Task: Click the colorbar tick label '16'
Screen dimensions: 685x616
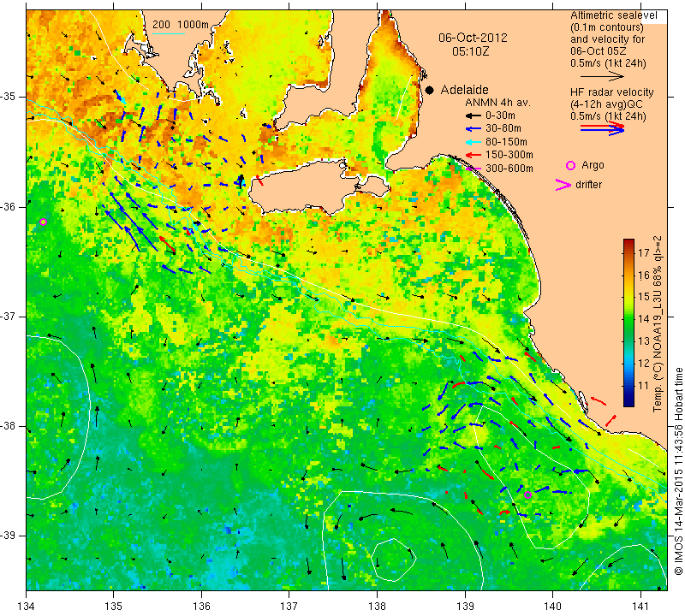Action: [x=644, y=275]
